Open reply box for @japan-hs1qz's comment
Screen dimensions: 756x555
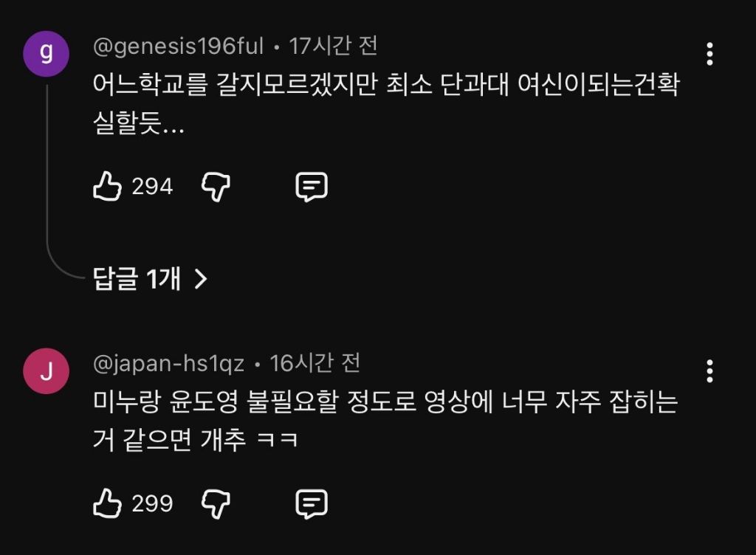(310, 504)
